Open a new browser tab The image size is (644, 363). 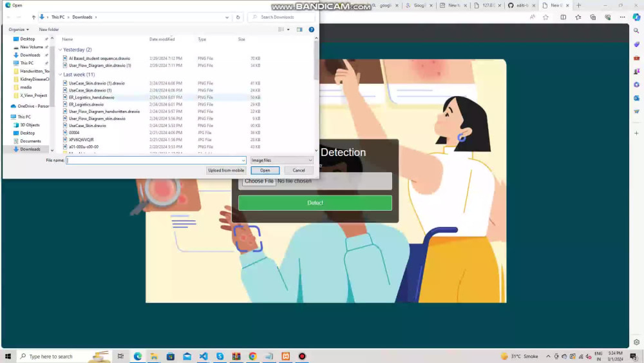pyautogui.click(x=579, y=5)
